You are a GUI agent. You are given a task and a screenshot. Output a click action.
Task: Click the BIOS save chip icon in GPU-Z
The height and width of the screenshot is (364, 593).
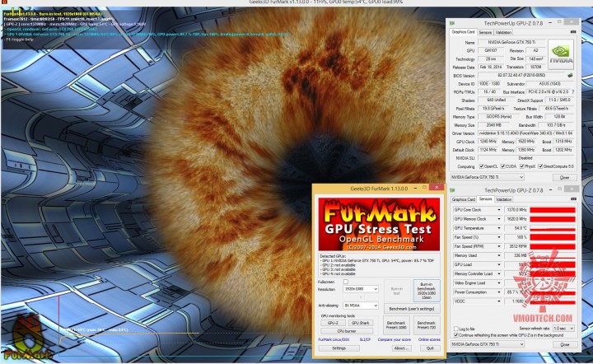pos(570,75)
